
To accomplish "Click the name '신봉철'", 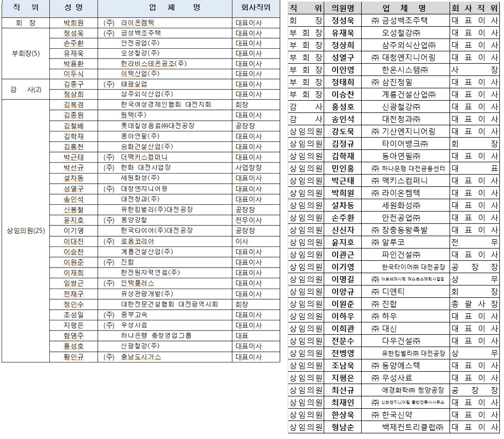I will click(73, 209).
